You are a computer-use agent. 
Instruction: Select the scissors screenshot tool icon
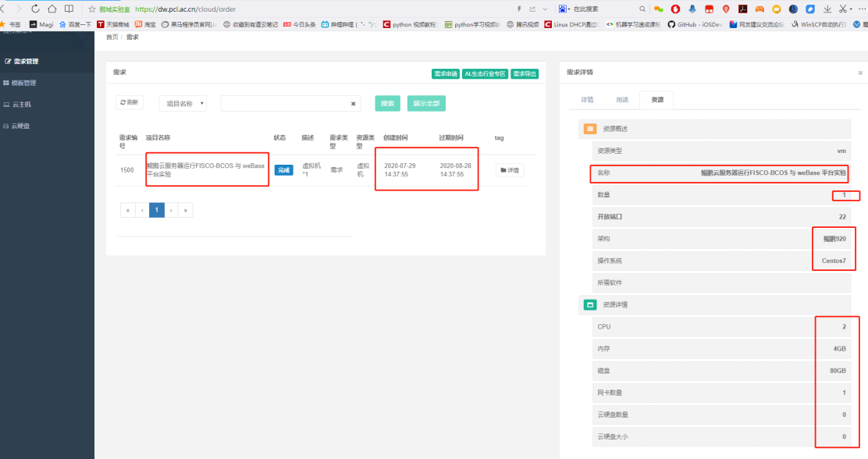click(x=842, y=9)
